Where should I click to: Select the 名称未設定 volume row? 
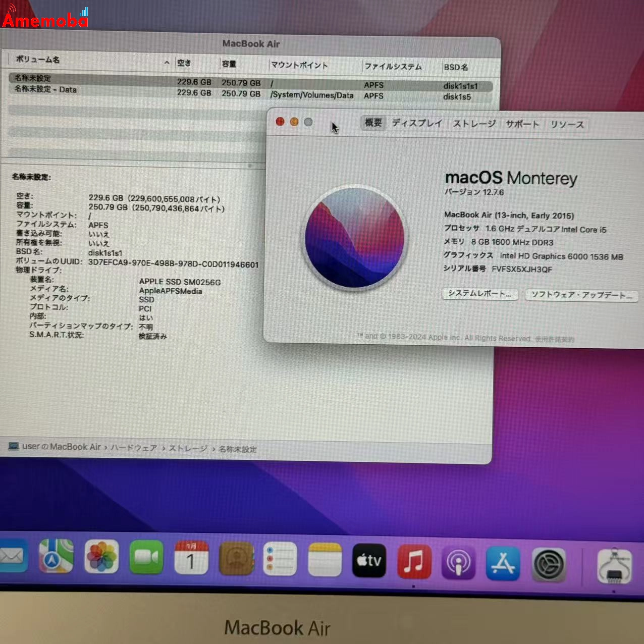pyautogui.click(x=250, y=82)
